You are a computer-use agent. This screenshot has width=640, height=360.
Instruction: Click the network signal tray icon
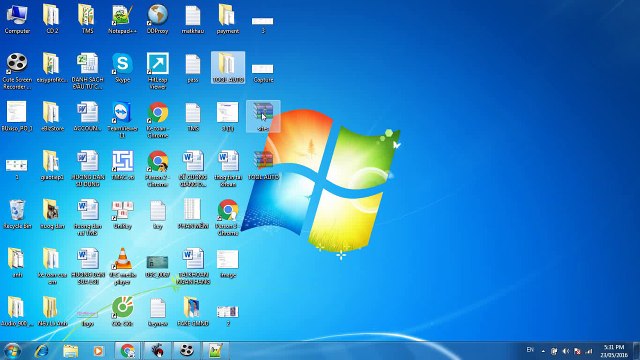[x=589, y=351]
